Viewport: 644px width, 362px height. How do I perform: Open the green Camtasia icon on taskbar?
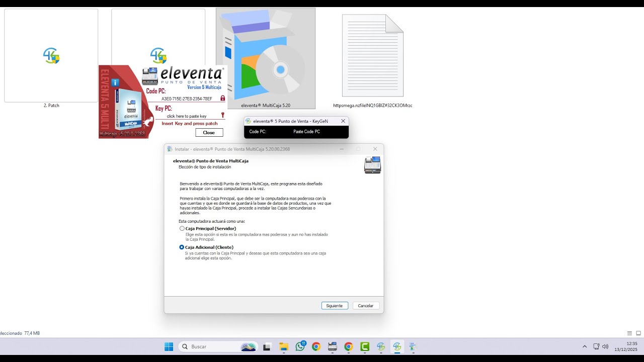point(365,346)
